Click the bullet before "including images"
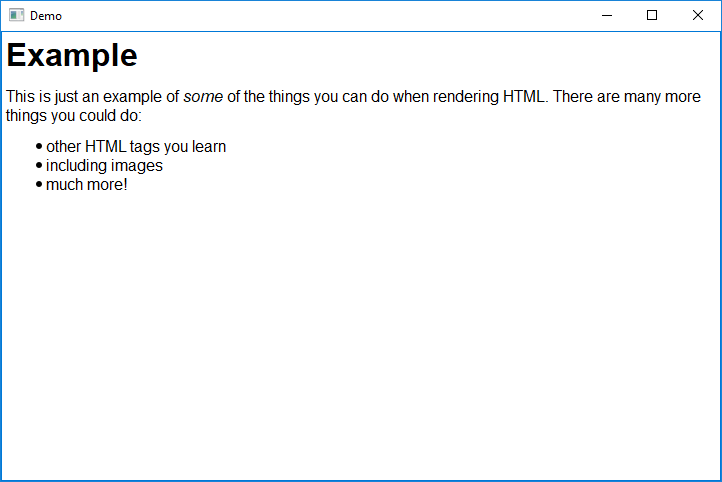This screenshot has height=482, width=722. click(39, 166)
